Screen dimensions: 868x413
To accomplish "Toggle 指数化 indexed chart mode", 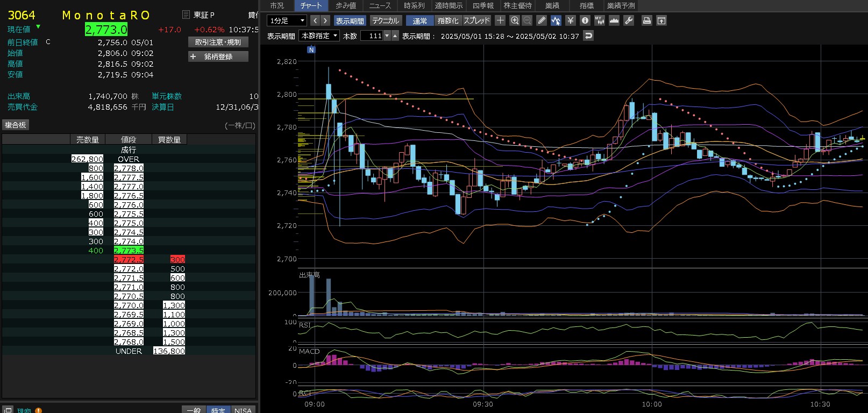I will [448, 20].
